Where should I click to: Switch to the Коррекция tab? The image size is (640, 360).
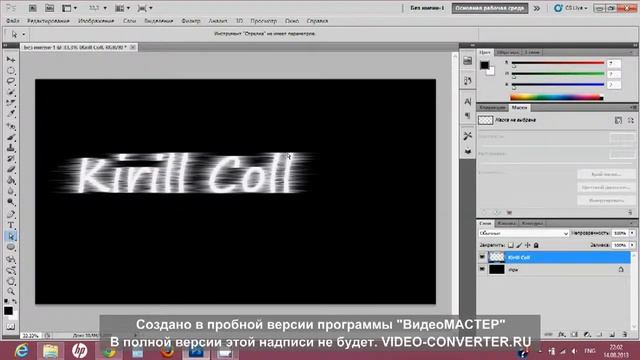tap(492, 107)
